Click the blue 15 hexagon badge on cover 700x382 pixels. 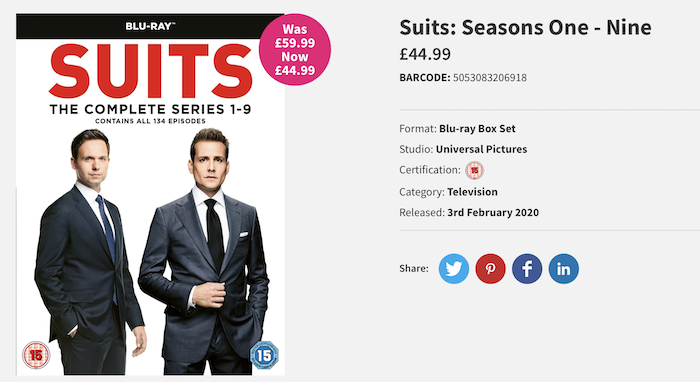click(x=264, y=355)
